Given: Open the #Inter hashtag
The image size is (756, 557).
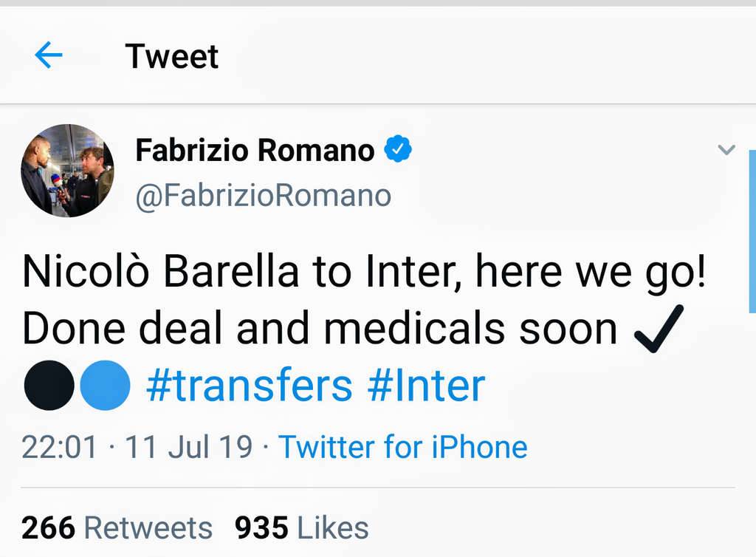Looking at the screenshot, I should pos(425,386).
